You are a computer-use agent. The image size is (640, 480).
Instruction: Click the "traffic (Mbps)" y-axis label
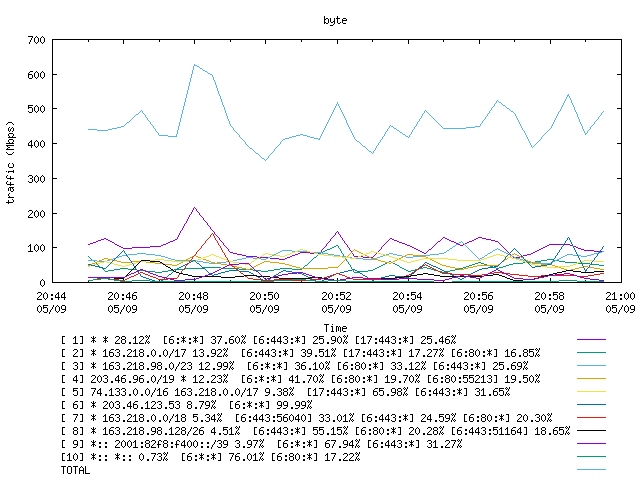pos(11,162)
